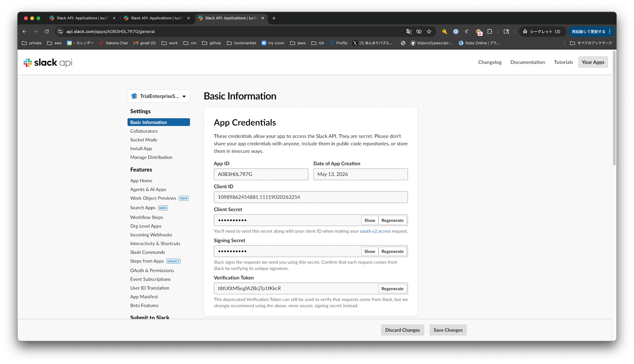Regenerate the Signing Secret
Screen dimensions: 634x364
392,252
